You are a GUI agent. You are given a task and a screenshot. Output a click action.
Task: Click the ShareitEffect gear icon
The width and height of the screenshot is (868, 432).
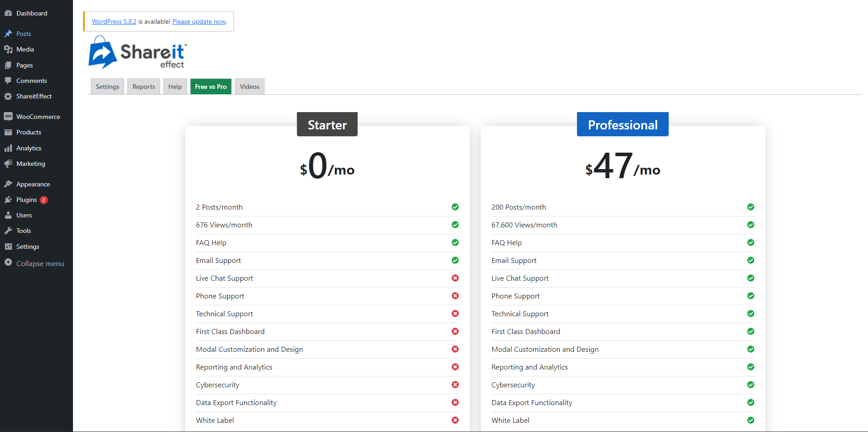click(8, 96)
